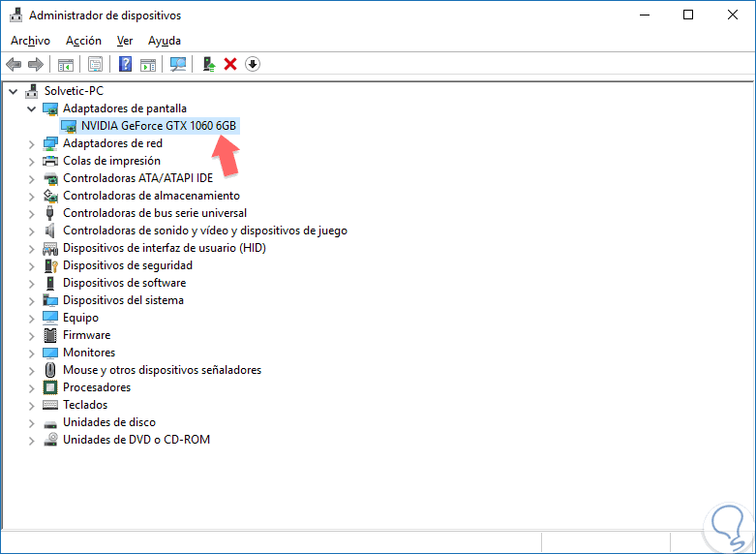This screenshot has height=554, width=756.
Task: Click the Disable device down-arrow icon
Action: (253, 64)
